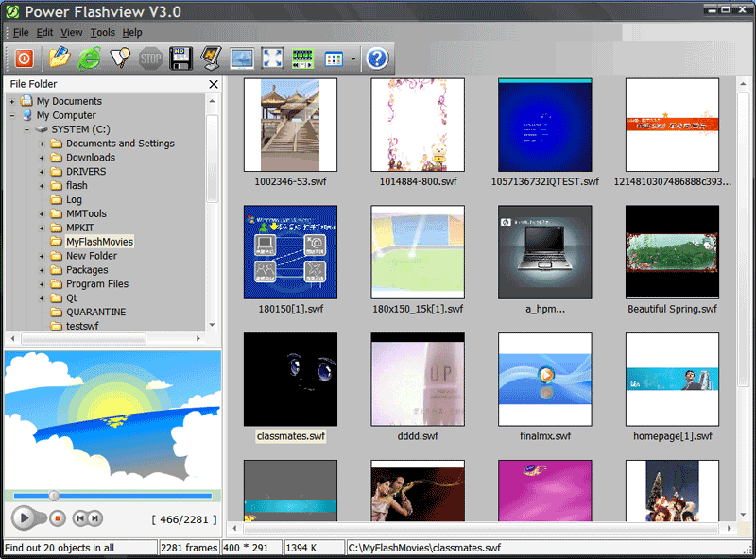
Task: Click the green Internet Explorer icon
Action: (89, 59)
